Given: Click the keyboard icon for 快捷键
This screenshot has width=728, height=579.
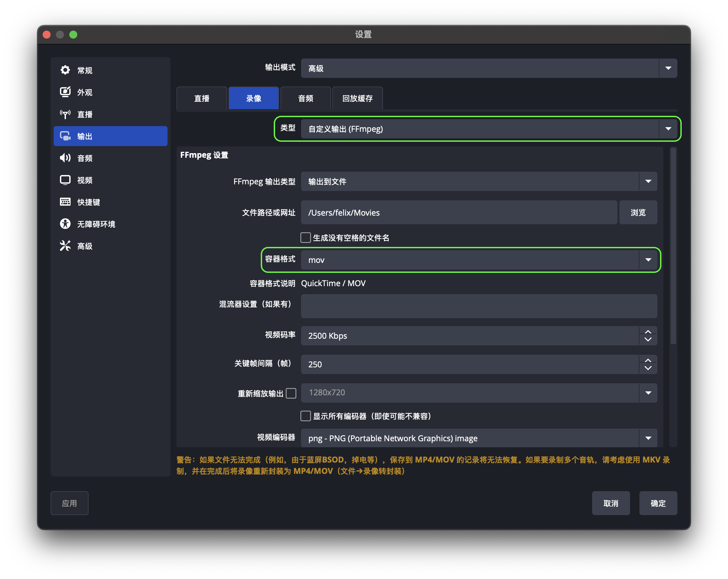Looking at the screenshot, I should [65, 202].
